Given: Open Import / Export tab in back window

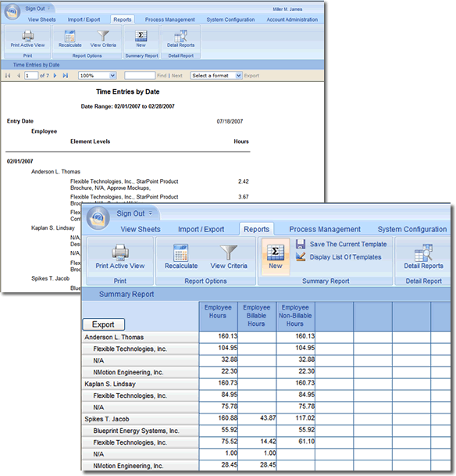Looking at the screenshot, I should (x=84, y=20).
